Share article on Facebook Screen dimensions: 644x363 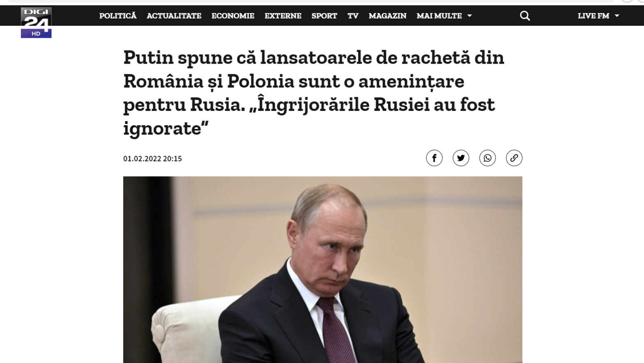click(x=434, y=158)
